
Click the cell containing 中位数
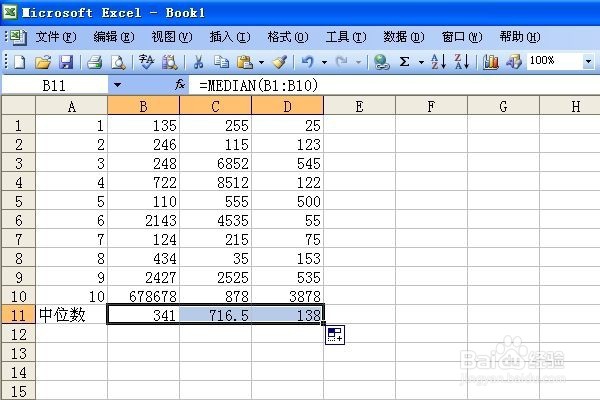(x=72, y=315)
